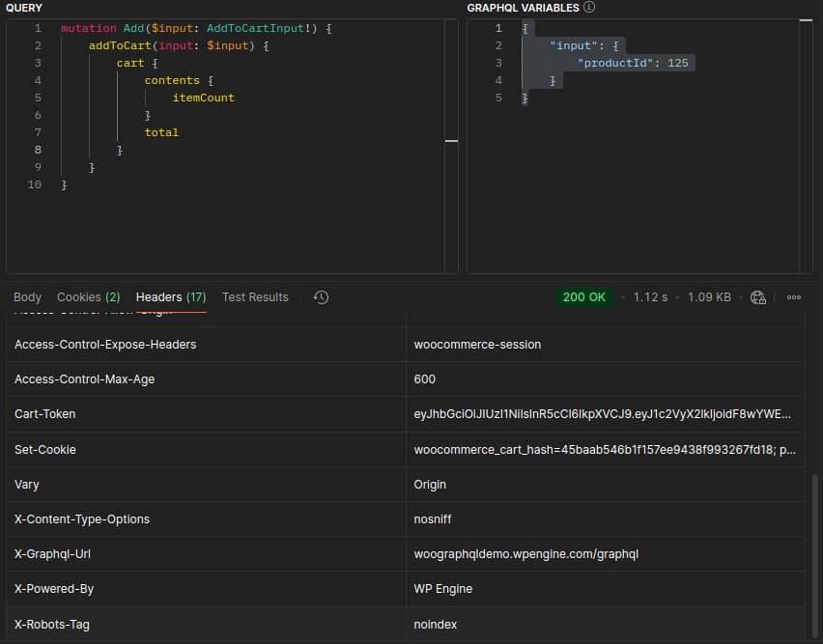Click the Origin header value

point(430,485)
